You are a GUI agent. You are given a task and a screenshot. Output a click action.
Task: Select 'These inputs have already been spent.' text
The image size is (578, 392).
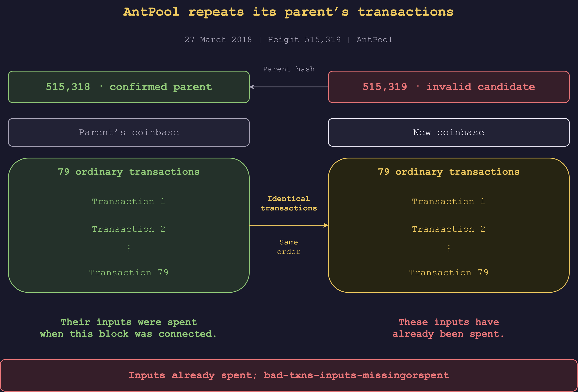[448, 328]
